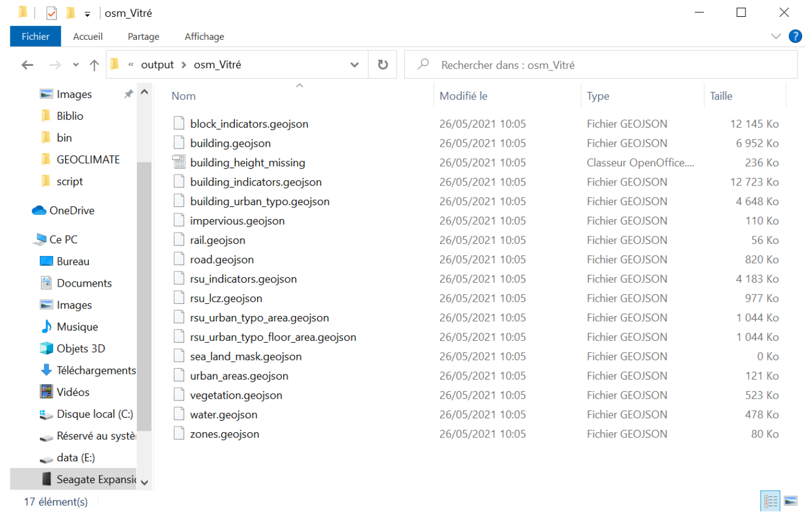Open the address bar dropdown arrow

[x=354, y=65]
